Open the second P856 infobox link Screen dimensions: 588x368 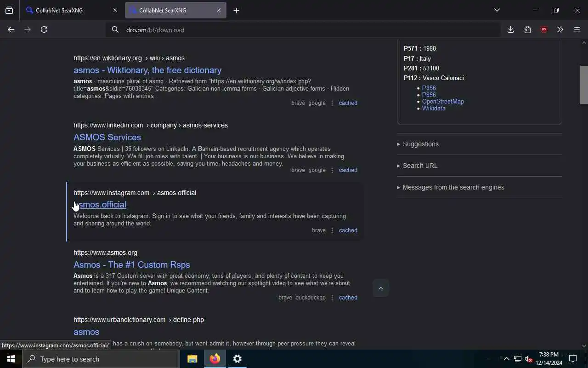(x=429, y=95)
